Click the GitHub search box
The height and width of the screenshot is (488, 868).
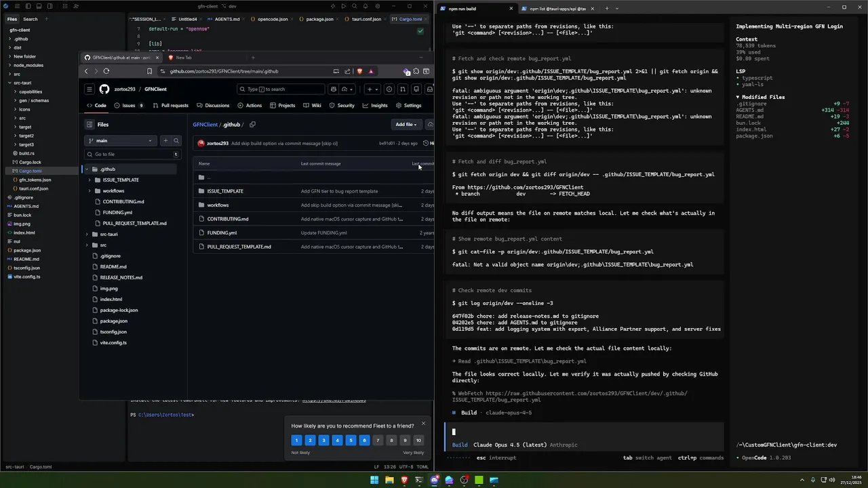[x=279, y=89]
